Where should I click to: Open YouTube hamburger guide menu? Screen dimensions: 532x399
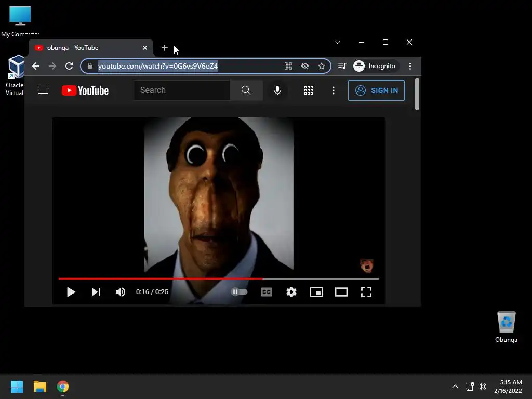coord(43,90)
